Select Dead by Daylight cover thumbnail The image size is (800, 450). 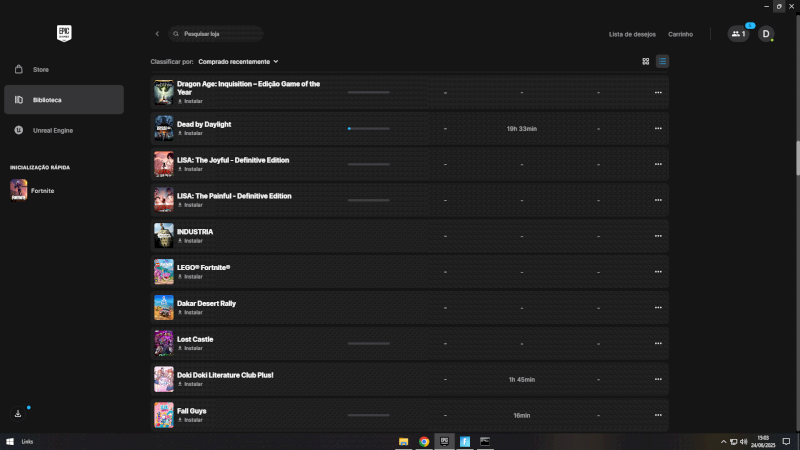point(164,128)
